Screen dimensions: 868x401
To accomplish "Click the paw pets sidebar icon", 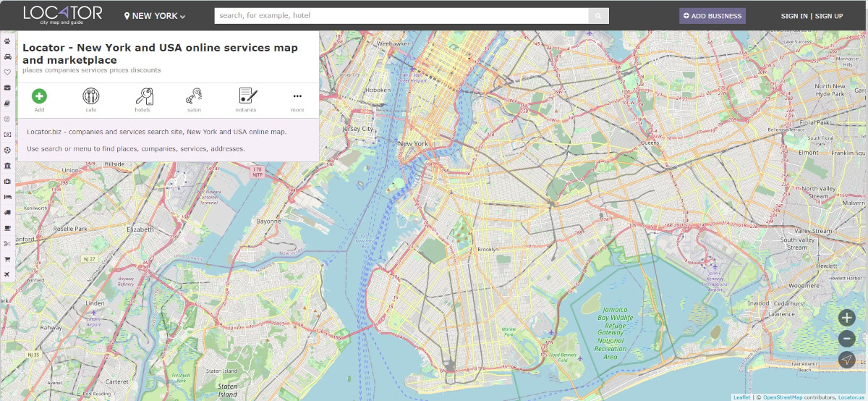I will pyautogui.click(x=7, y=41).
